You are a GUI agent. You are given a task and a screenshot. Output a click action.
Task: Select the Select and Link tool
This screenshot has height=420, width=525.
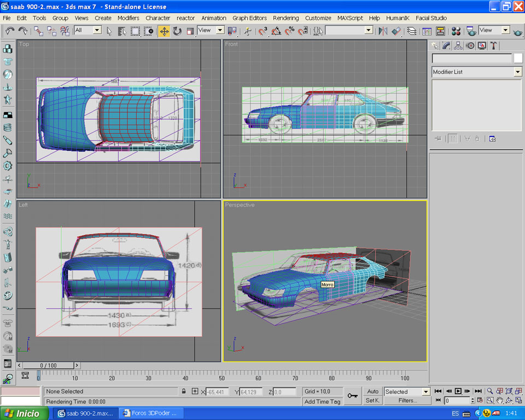point(38,31)
